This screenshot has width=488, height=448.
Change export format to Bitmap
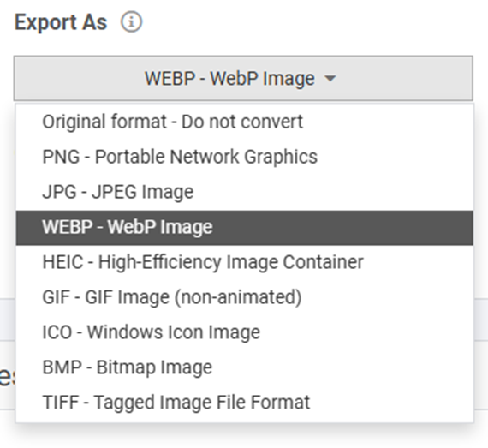tap(245, 367)
